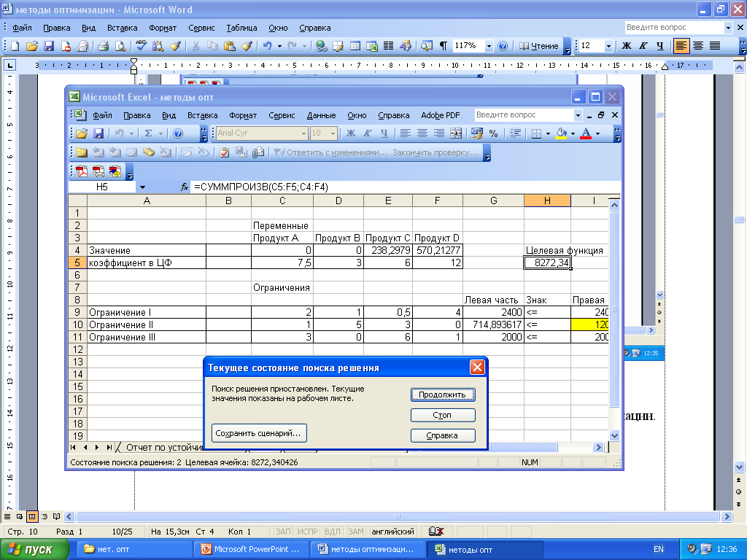The image size is (747, 560).
Task: Insert a hyperlink with Word's globe icon
Action: click(x=322, y=46)
